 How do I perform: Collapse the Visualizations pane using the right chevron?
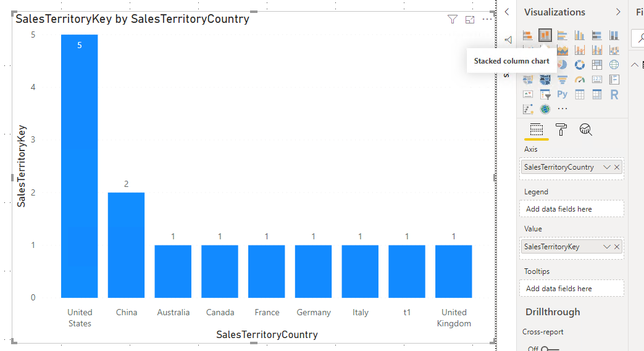618,12
